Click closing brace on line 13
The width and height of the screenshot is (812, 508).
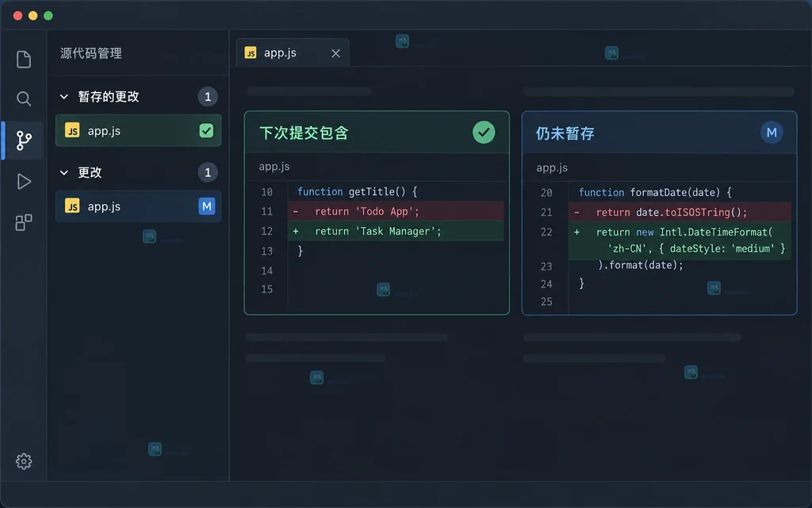(300, 251)
